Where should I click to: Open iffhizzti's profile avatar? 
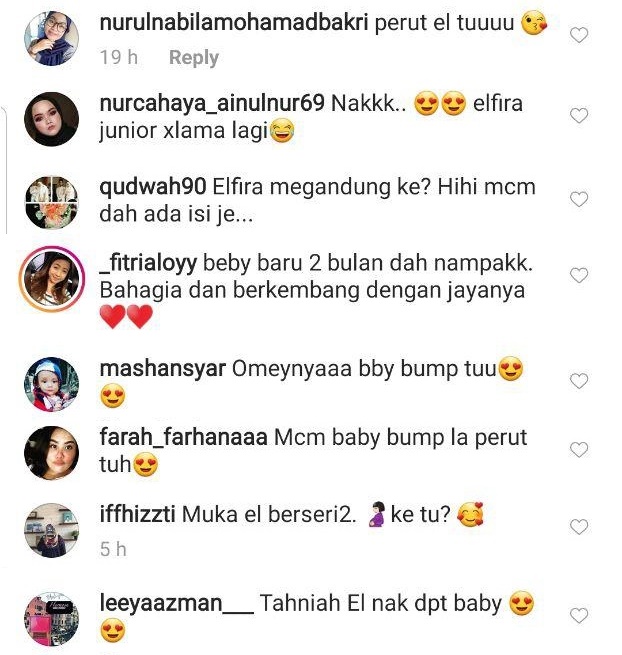[51, 530]
